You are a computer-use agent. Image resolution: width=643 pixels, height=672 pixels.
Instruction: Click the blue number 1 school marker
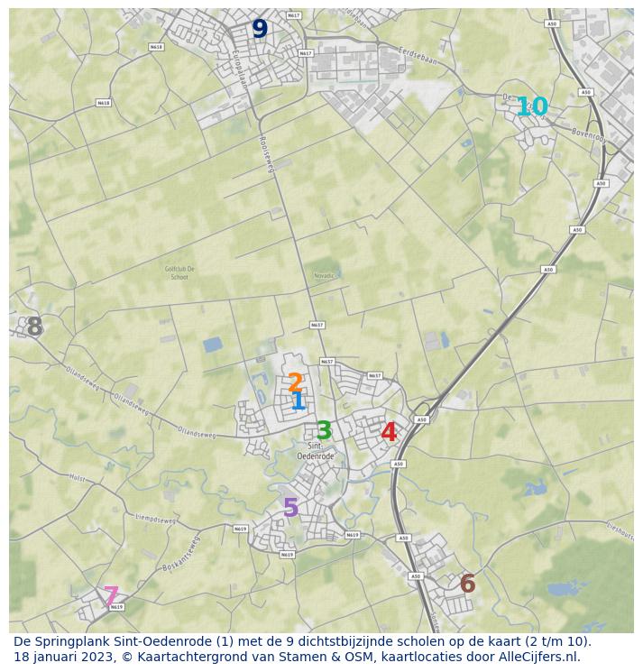(299, 401)
